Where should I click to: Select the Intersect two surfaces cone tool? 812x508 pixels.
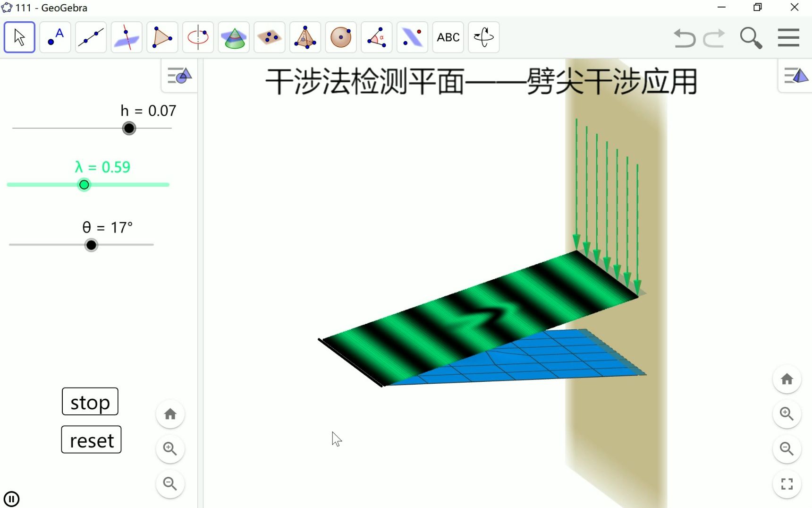click(234, 37)
